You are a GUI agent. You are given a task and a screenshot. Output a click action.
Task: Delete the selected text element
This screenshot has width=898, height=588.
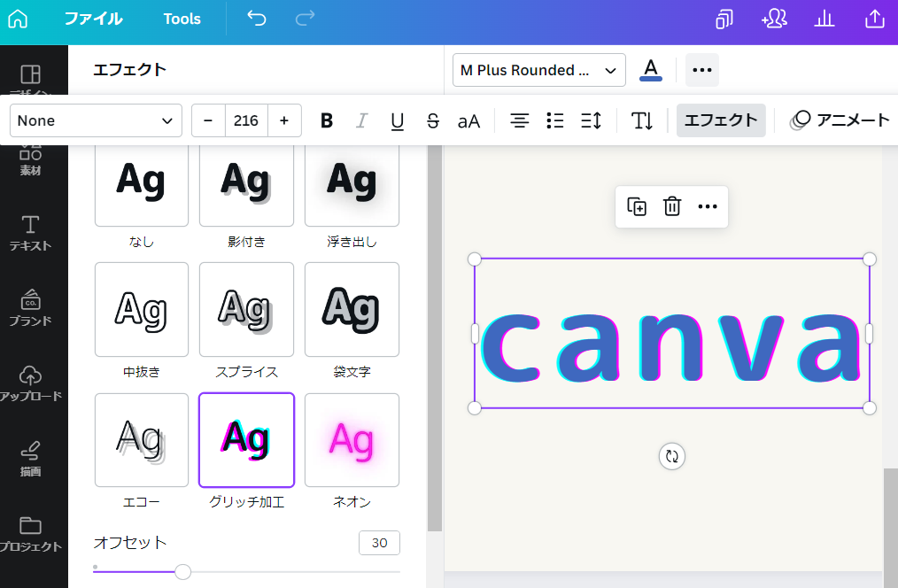pyautogui.click(x=672, y=206)
